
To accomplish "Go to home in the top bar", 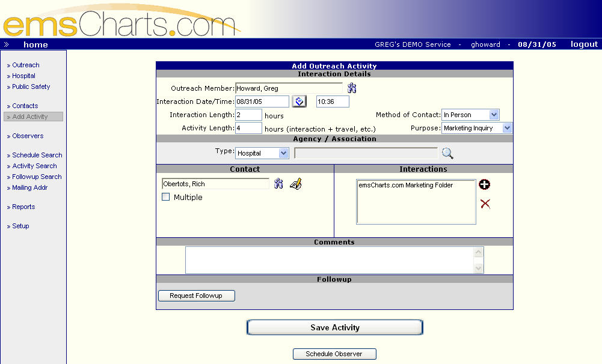I will [35, 44].
